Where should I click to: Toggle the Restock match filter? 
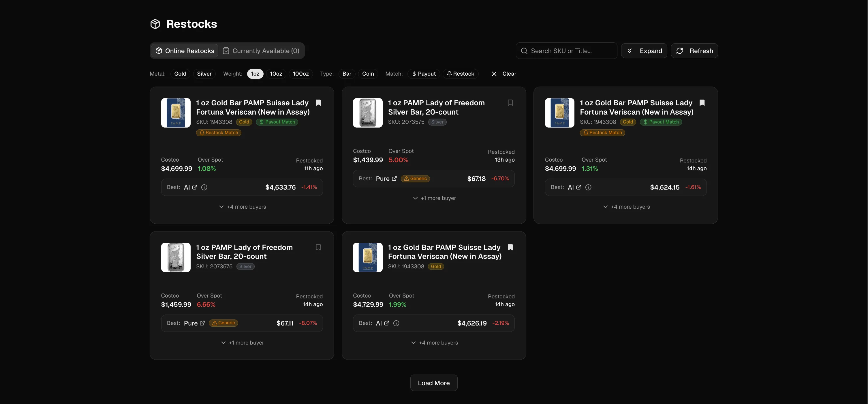click(x=460, y=74)
